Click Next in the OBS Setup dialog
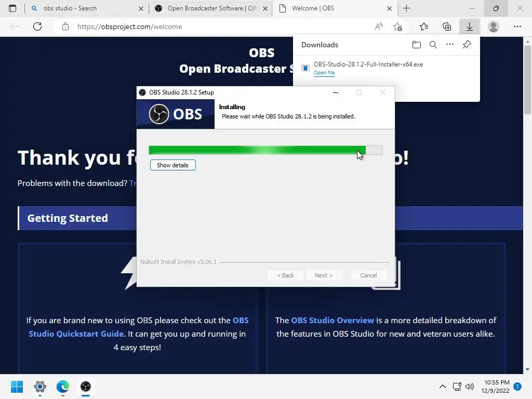 coord(324,275)
